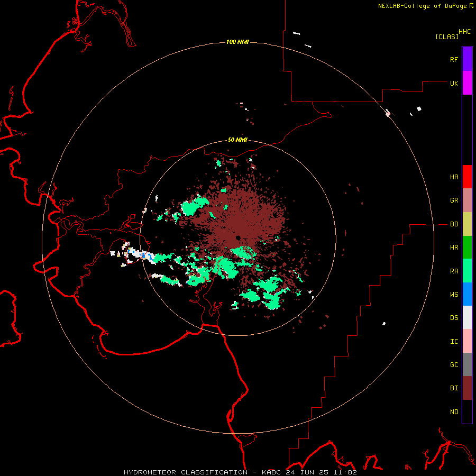476x476 pixels.
Task: Click the WS legend label
Action: (x=454, y=294)
